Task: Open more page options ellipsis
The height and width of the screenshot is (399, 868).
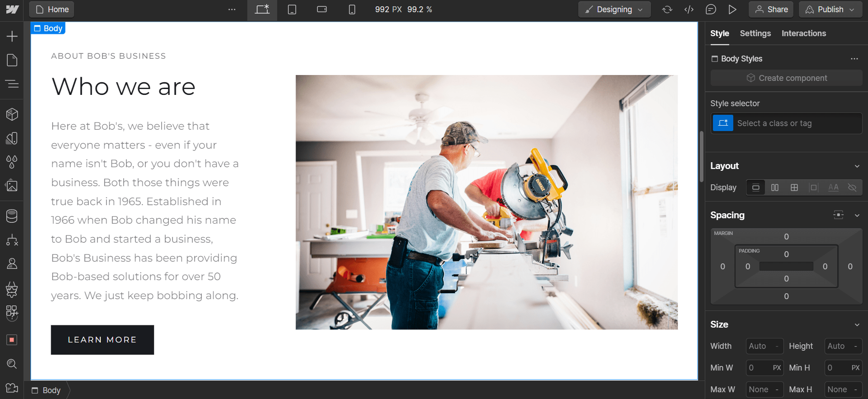Action: coord(232,9)
